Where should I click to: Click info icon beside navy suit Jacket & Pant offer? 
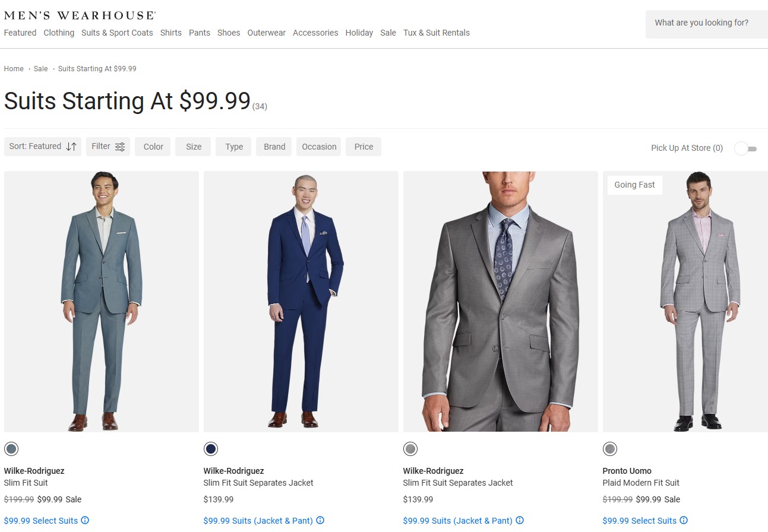pyautogui.click(x=320, y=521)
